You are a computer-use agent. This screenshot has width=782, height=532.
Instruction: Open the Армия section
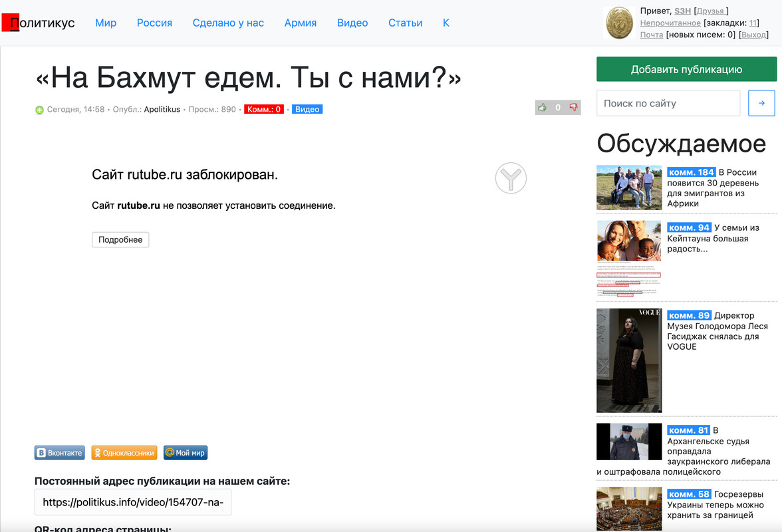[301, 23]
